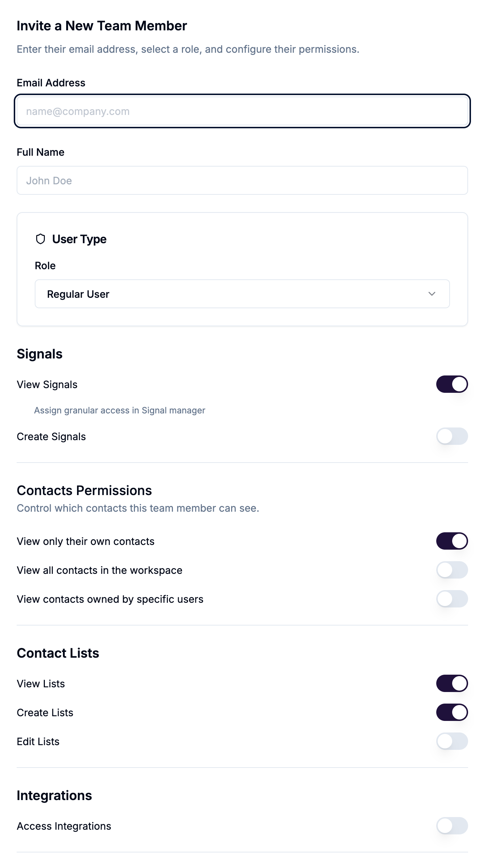
Task: Click the Assign granular access hint text
Action: pyautogui.click(x=119, y=411)
